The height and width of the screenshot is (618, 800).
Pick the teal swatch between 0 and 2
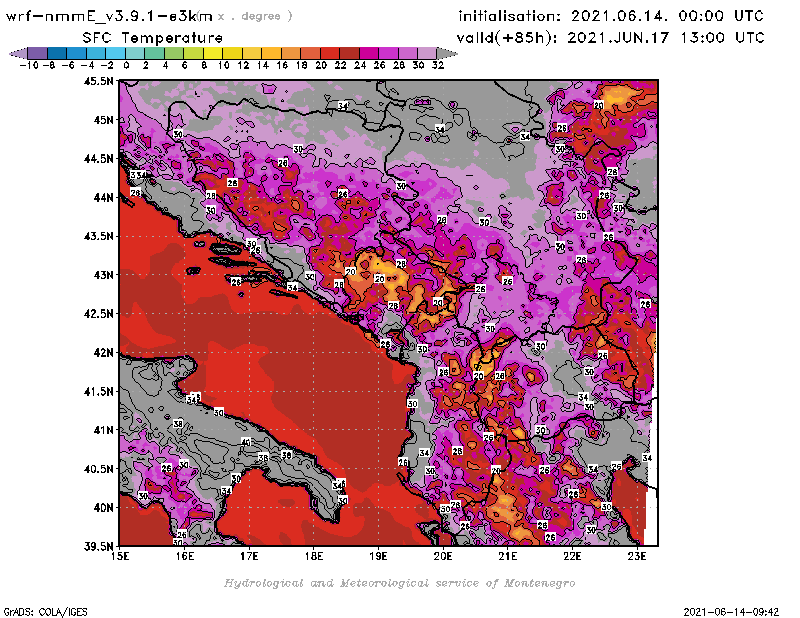pos(135,53)
